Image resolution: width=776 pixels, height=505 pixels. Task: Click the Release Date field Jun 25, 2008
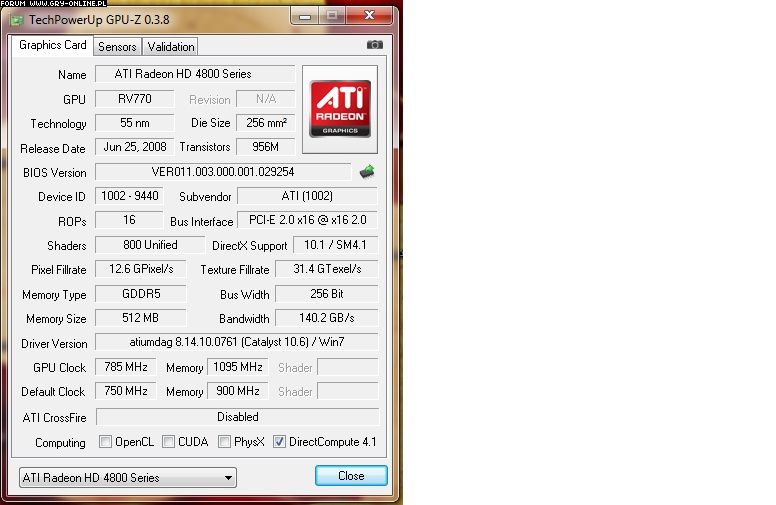click(x=135, y=147)
